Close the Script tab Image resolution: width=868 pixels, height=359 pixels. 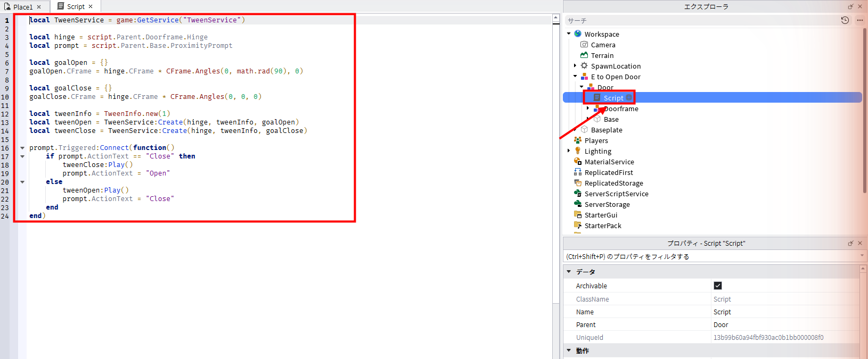pos(91,6)
